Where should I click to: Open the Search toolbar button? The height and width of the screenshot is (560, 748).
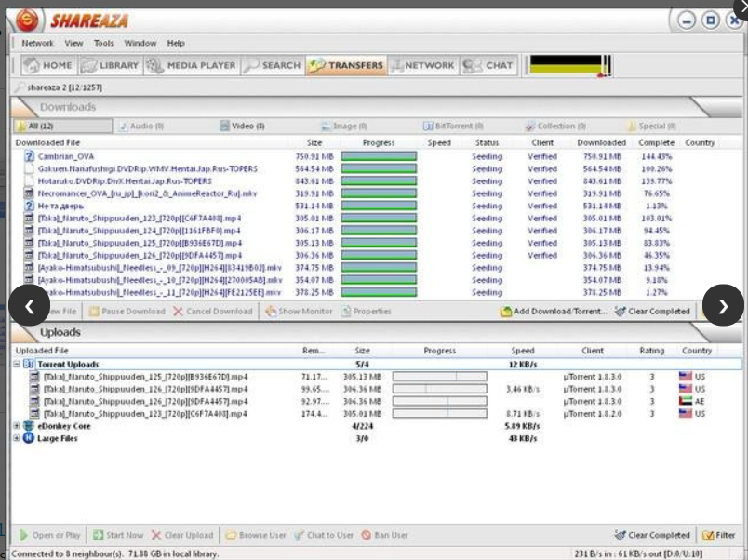tap(272, 65)
